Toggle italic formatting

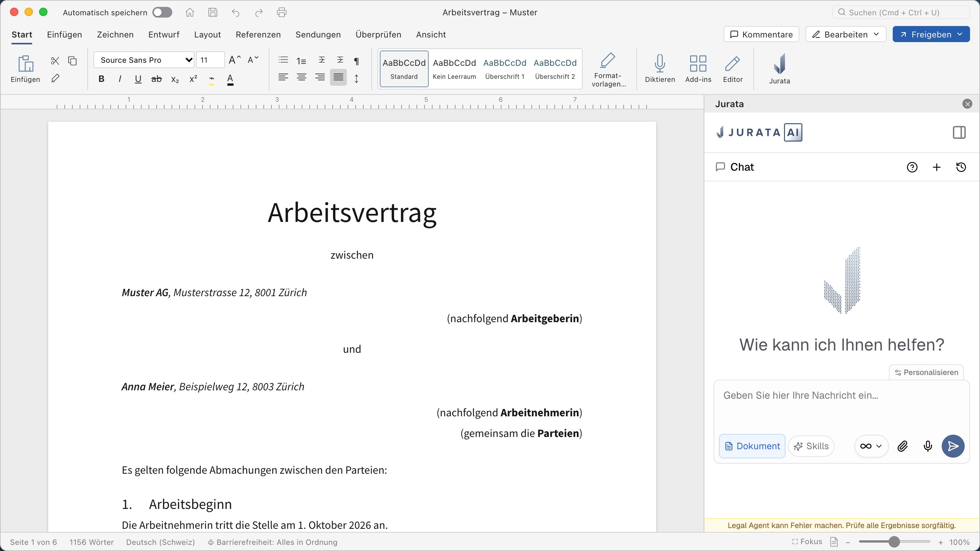(120, 79)
